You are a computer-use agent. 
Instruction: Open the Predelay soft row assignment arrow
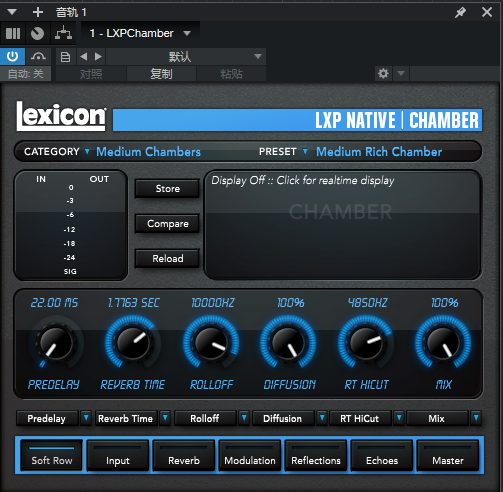coord(86,418)
